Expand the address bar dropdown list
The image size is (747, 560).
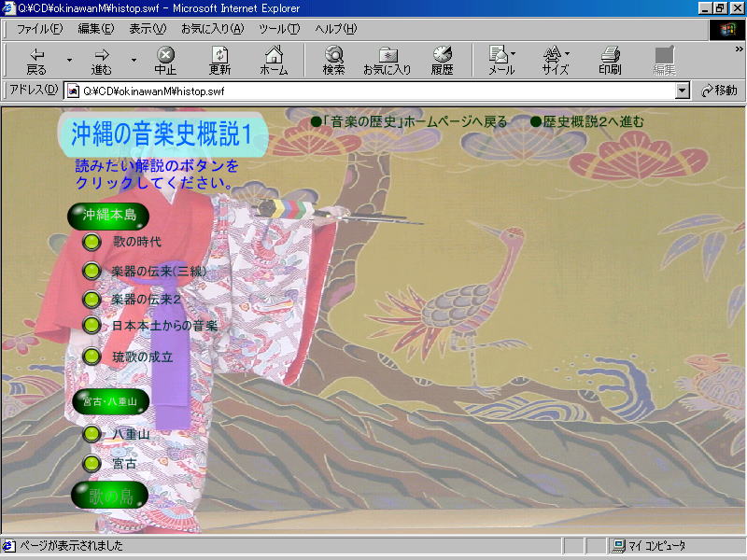tap(683, 91)
